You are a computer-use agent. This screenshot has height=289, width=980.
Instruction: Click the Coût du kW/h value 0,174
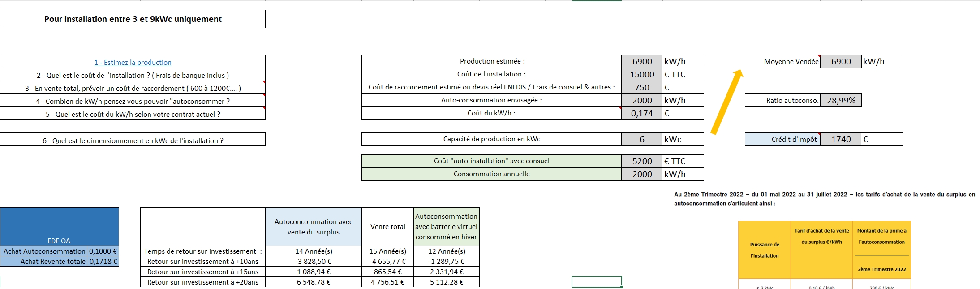641,114
